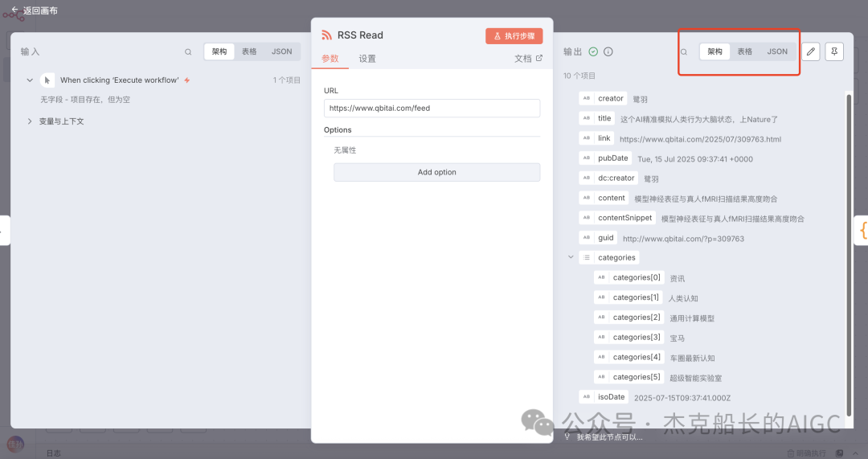Click the pencil edit output icon
This screenshot has width=868, height=459.
pyautogui.click(x=810, y=51)
